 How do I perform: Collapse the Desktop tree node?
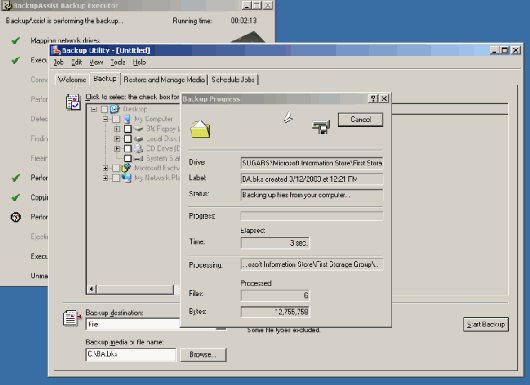[94, 109]
